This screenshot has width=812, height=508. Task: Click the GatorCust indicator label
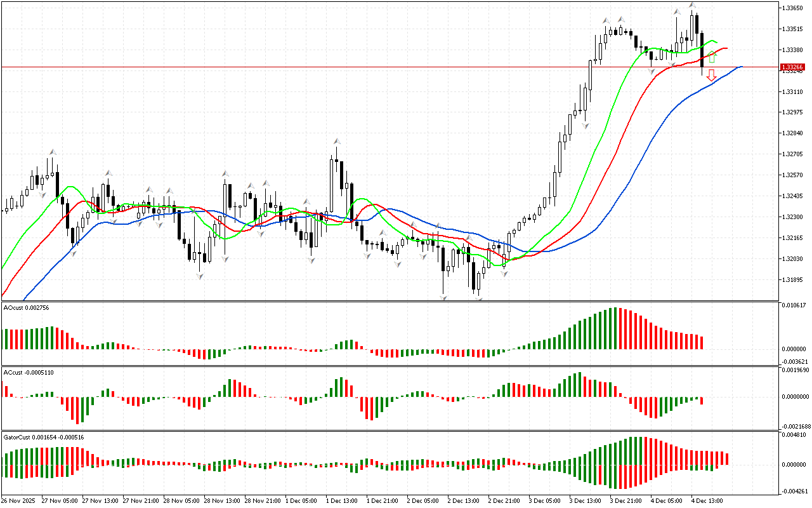click(x=44, y=438)
